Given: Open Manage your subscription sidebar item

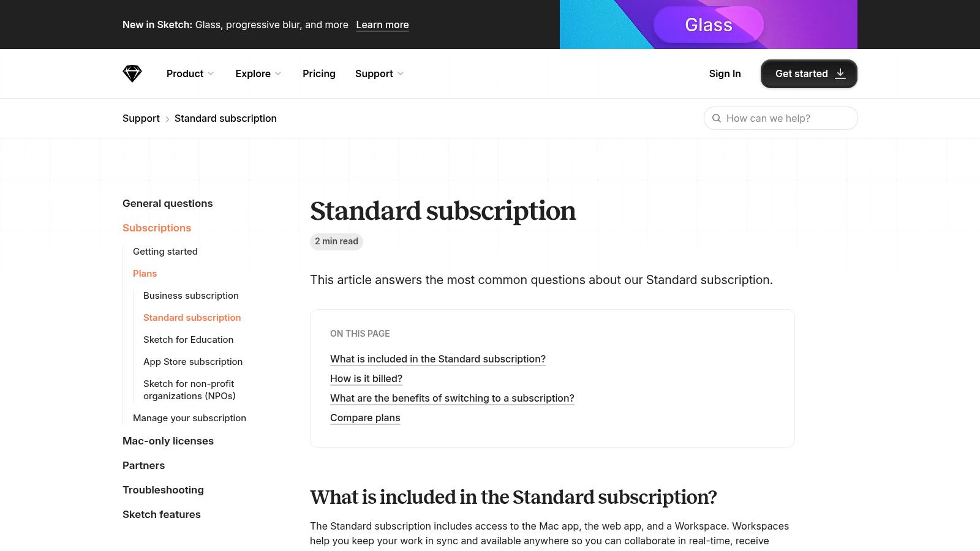Looking at the screenshot, I should click(x=189, y=418).
